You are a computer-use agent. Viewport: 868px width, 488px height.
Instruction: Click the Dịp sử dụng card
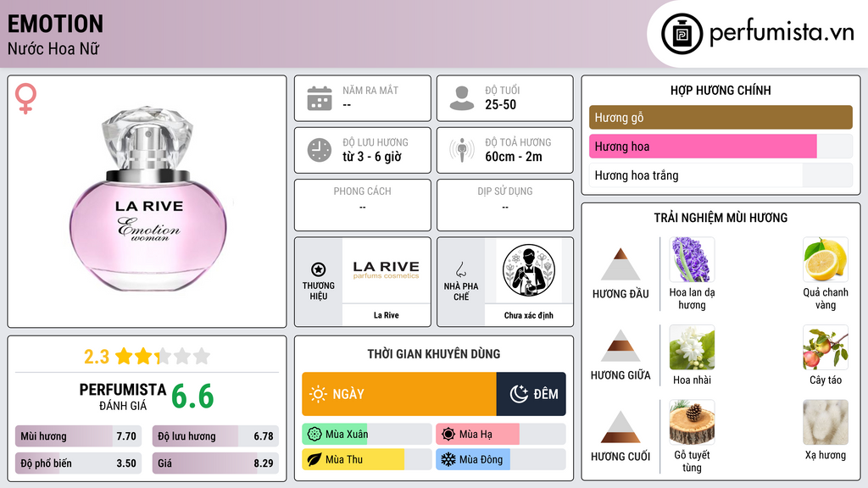pos(505,205)
